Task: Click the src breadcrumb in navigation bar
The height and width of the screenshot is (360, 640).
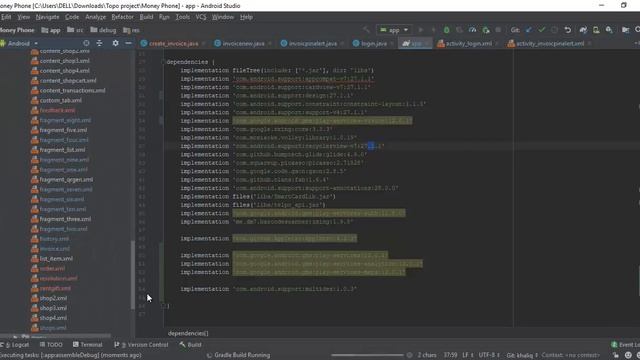Action: point(75,30)
